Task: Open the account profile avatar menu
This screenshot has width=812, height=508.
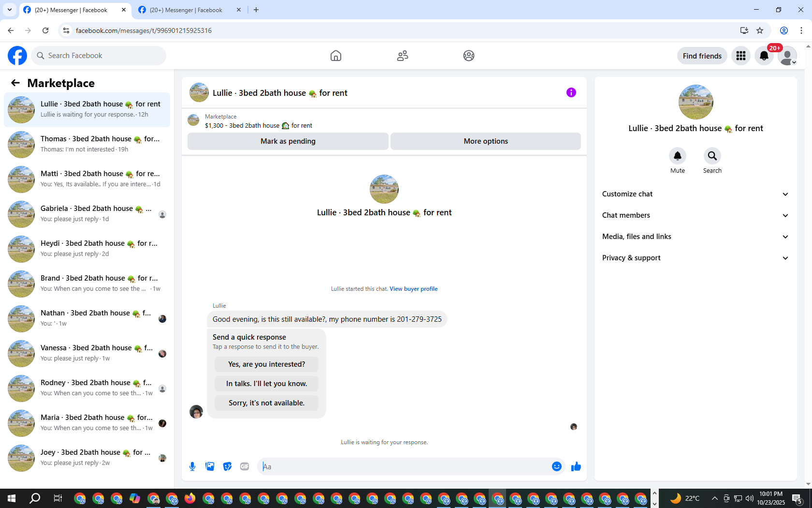Action: (787, 56)
